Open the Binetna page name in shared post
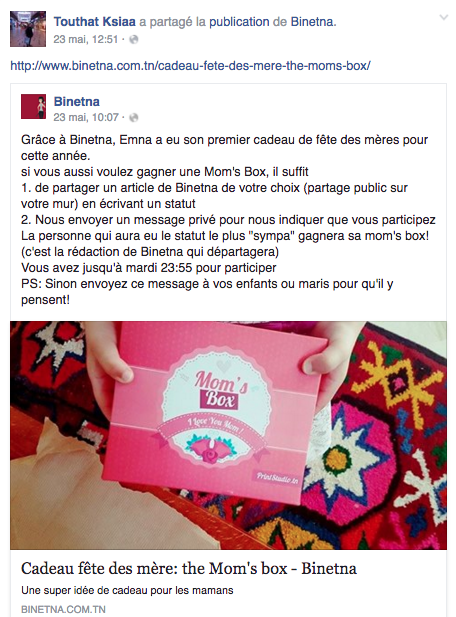The image size is (456, 617). 76,102
